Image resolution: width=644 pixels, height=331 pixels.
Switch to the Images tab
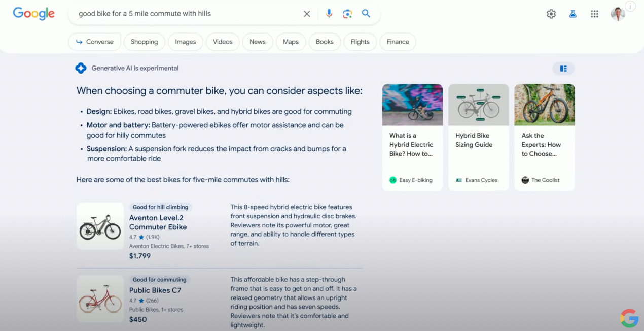pos(185,42)
